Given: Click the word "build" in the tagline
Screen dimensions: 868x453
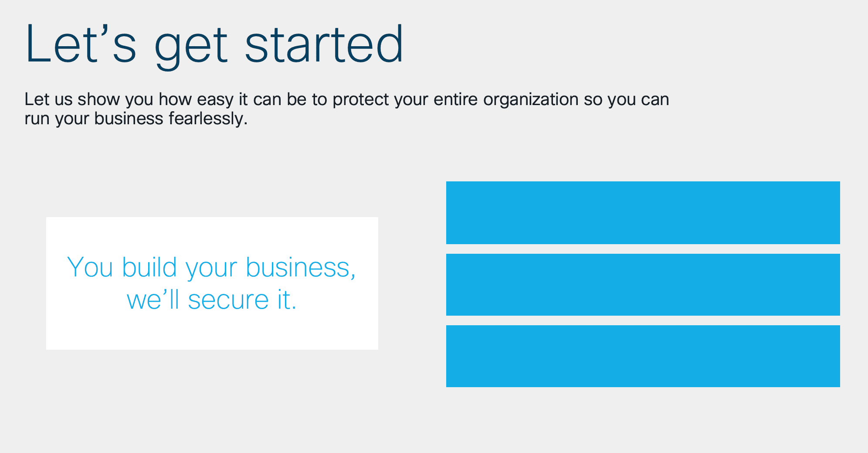Looking at the screenshot, I should (149, 267).
